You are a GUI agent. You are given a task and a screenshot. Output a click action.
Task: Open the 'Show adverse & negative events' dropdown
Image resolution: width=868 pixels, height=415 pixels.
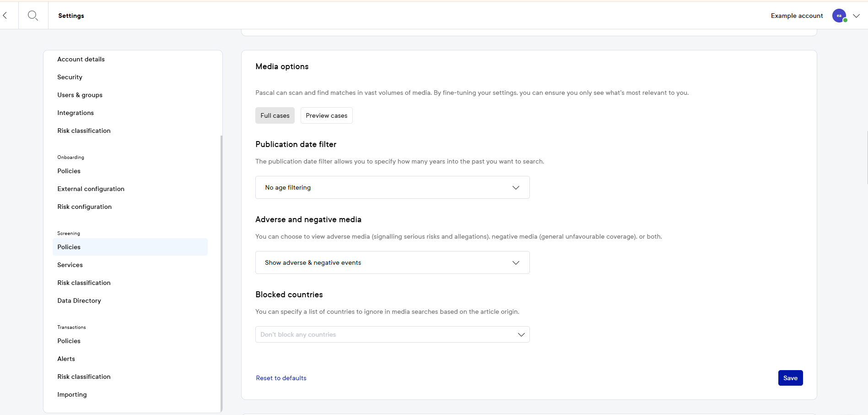pos(393,262)
